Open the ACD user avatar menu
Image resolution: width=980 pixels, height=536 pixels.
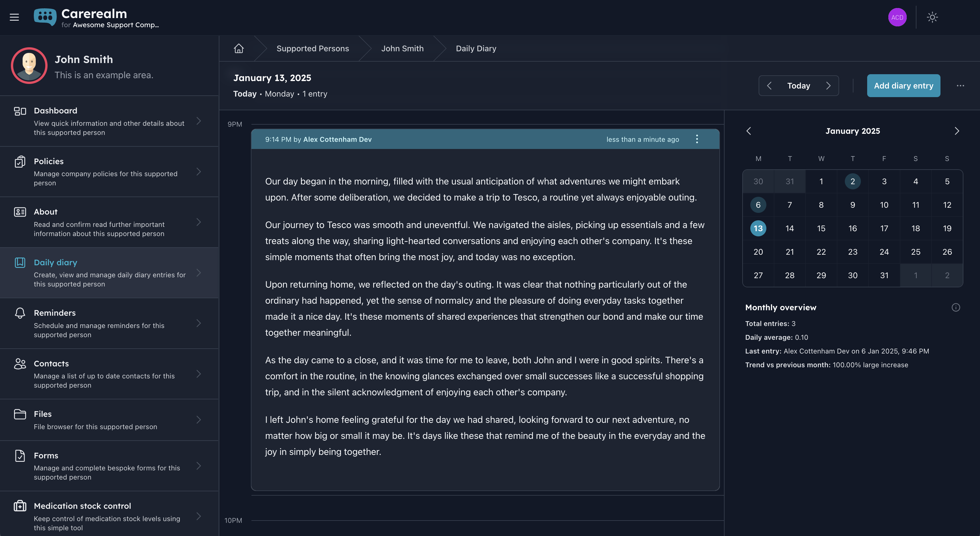(897, 17)
